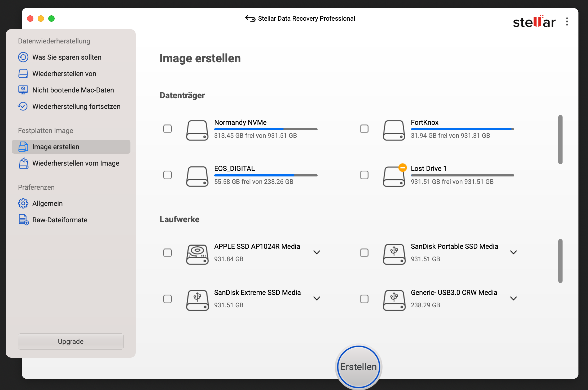Image resolution: width=588 pixels, height=390 pixels.
Task: Click the Lost Drive 1 drive icon
Action: click(394, 176)
